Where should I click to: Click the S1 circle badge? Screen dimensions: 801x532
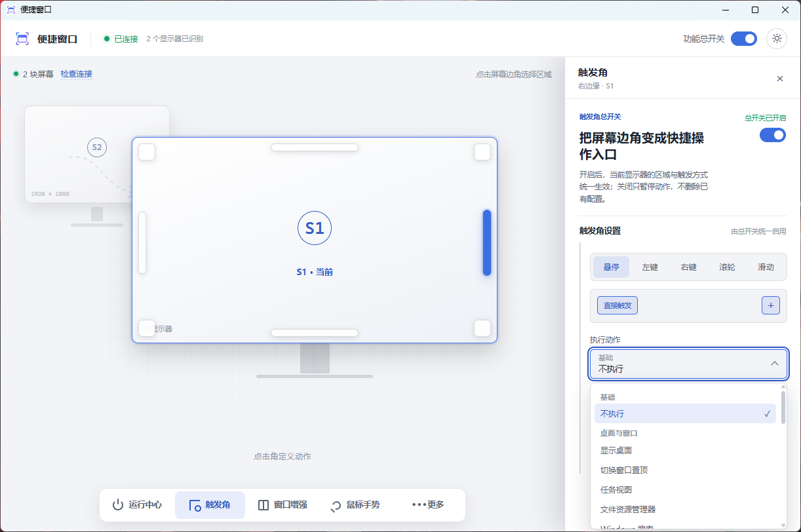point(315,228)
